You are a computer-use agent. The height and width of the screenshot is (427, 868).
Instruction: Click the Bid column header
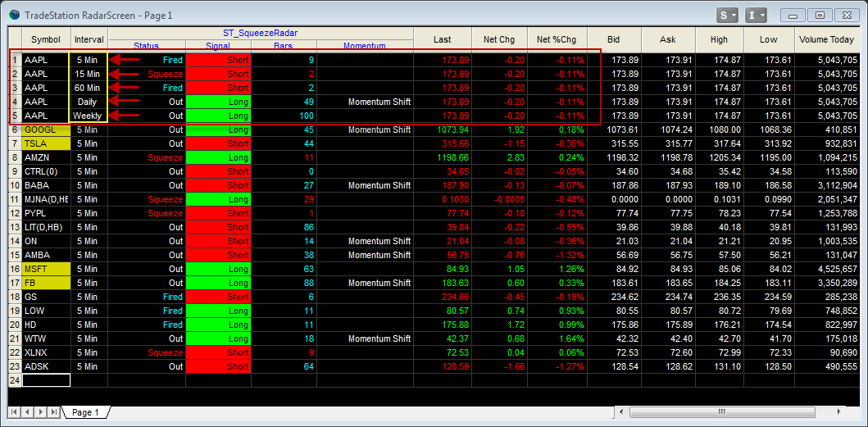pos(613,40)
